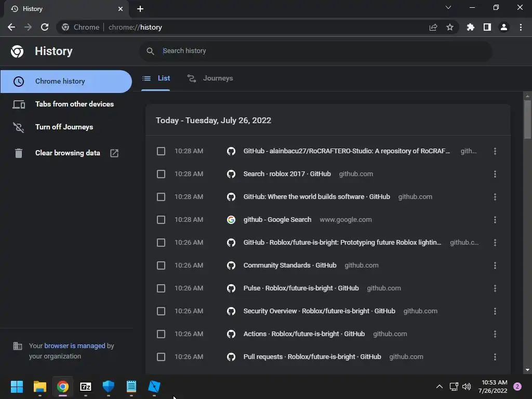Check the Community Standards entry checkbox
The image size is (532, 399).
coord(161,265)
